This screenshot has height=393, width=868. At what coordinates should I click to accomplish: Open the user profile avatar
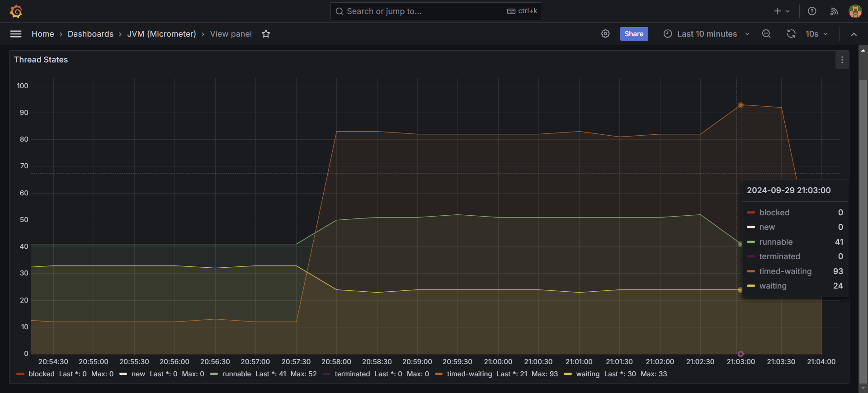pyautogui.click(x=855, y=11)
